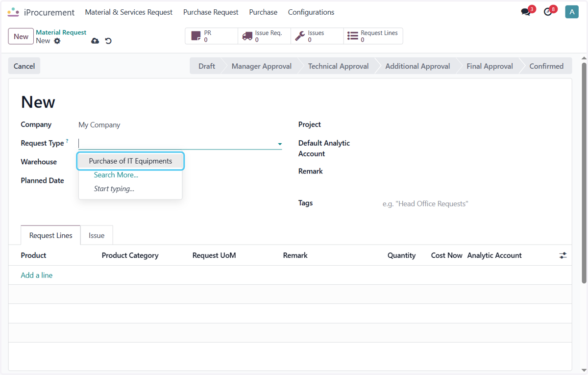This screenshot has height=375, width=588.
Task: Select the Final Approval stage
Action: point(490,66)
